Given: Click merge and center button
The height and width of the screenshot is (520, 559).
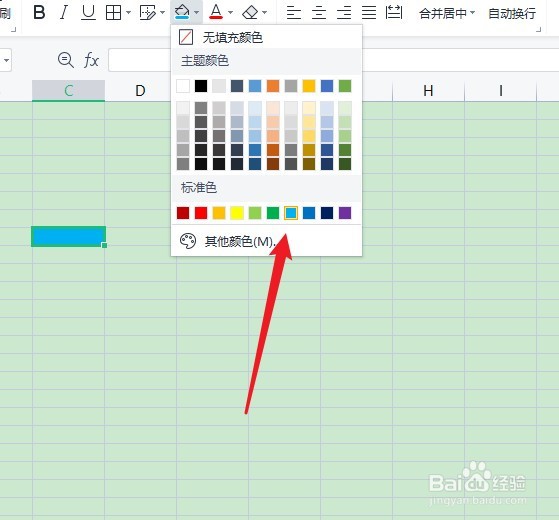Looking at the screenshot, I should tap(443, 14).
